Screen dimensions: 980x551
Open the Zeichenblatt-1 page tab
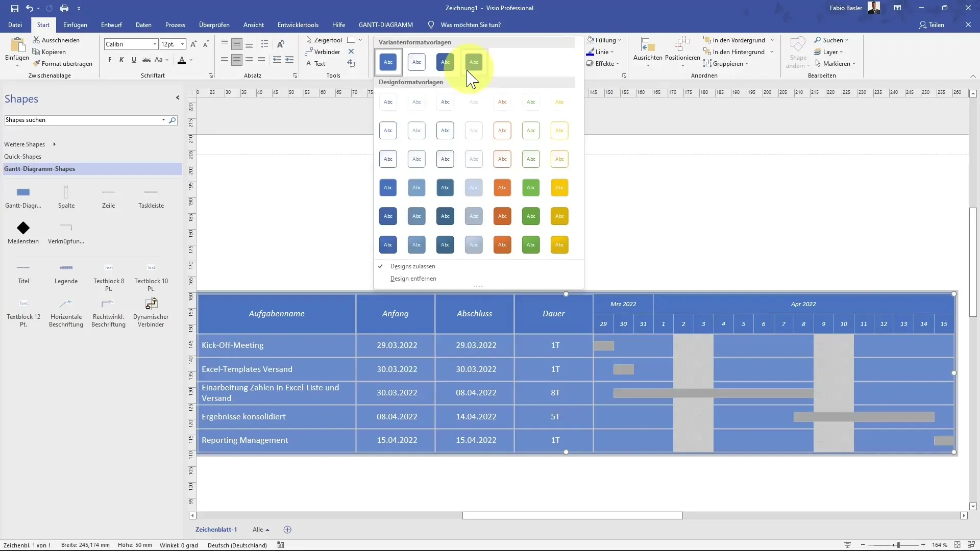pos(216,530)
